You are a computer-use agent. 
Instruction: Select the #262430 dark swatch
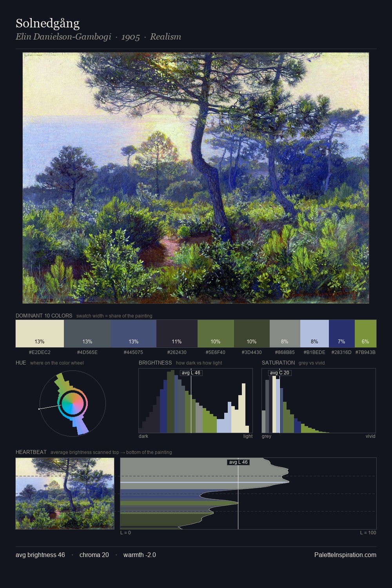(177, 334)
